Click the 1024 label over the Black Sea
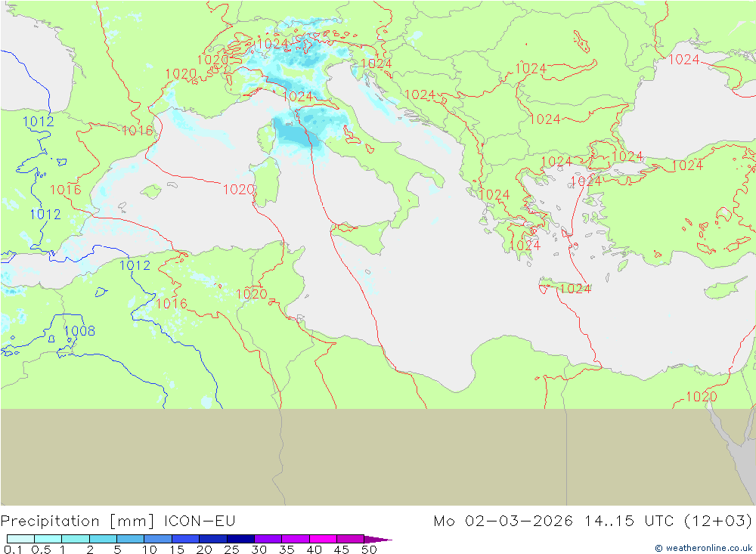756x554 pixels. [x=683, y=59]
